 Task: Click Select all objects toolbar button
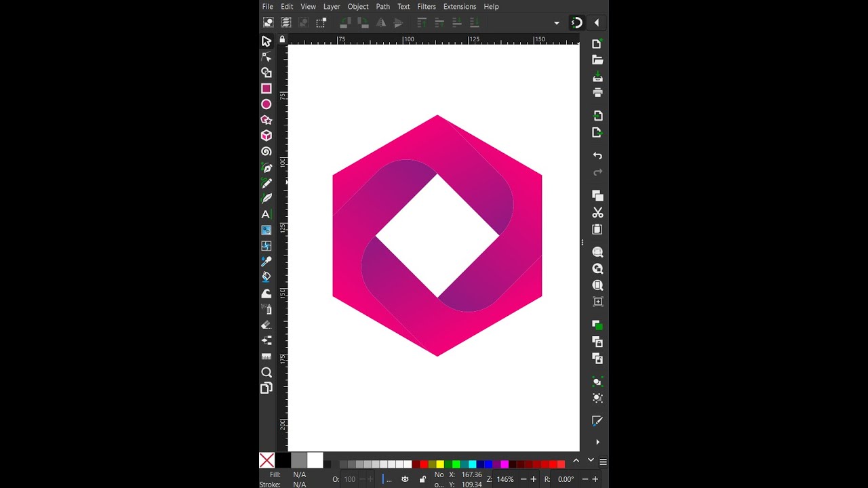tap(269, 22)
